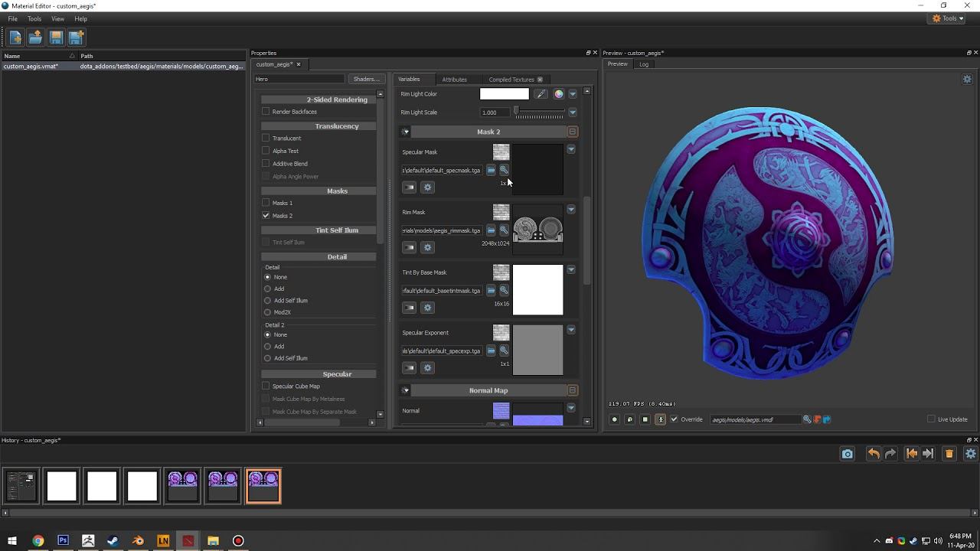Open History panel settings gear
Screen dimensions: 980x551
970,454
